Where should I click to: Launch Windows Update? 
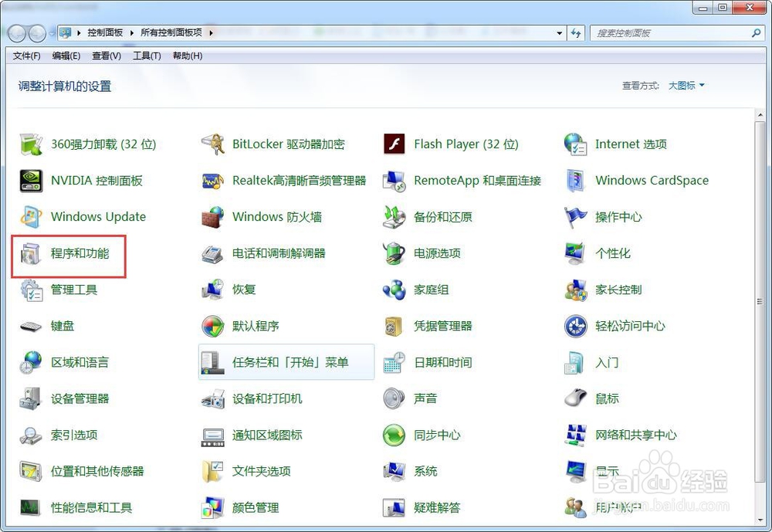[x=93, y=217]
